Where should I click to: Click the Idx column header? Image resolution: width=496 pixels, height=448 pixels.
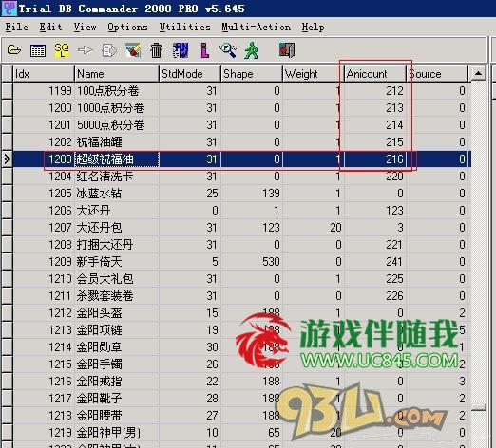44,74
